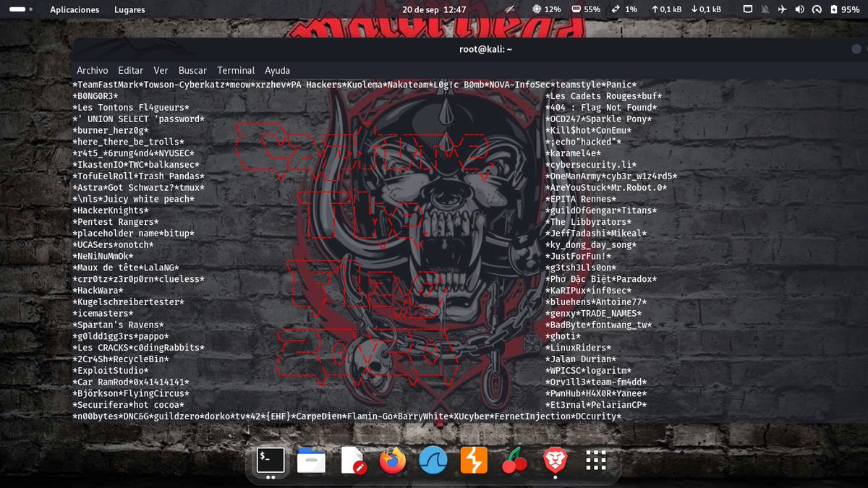The height and width of the screenshot is (488, 868).
Task: Click the airplane mode icon
Action: pyautogui.click(x=783, y=9)
